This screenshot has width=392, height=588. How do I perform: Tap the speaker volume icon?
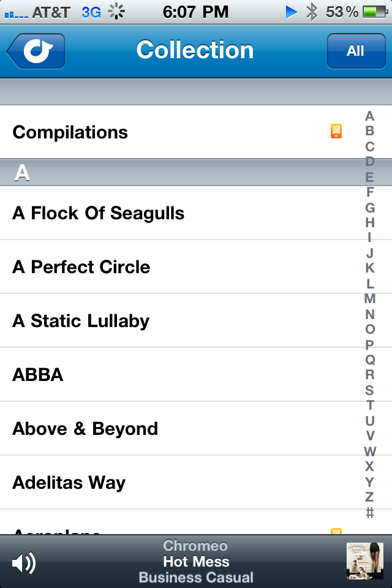pos(24,563)
